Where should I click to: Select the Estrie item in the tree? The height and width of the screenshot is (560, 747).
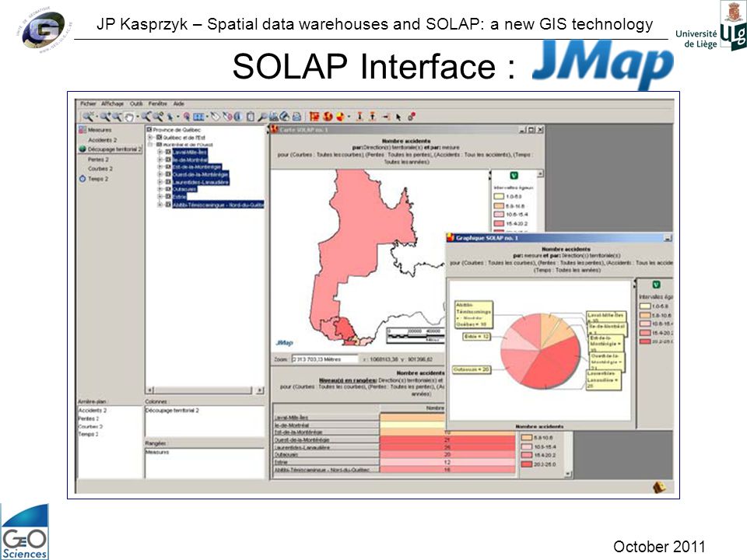tap(179, 197)
